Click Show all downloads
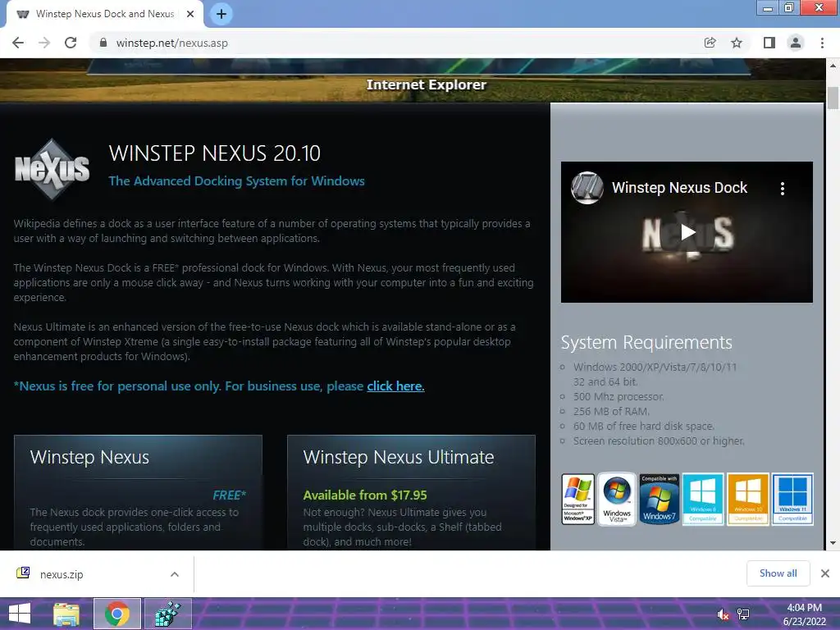Screen dimensions: 840x630 pyautogui.click(x=778, y=573)
